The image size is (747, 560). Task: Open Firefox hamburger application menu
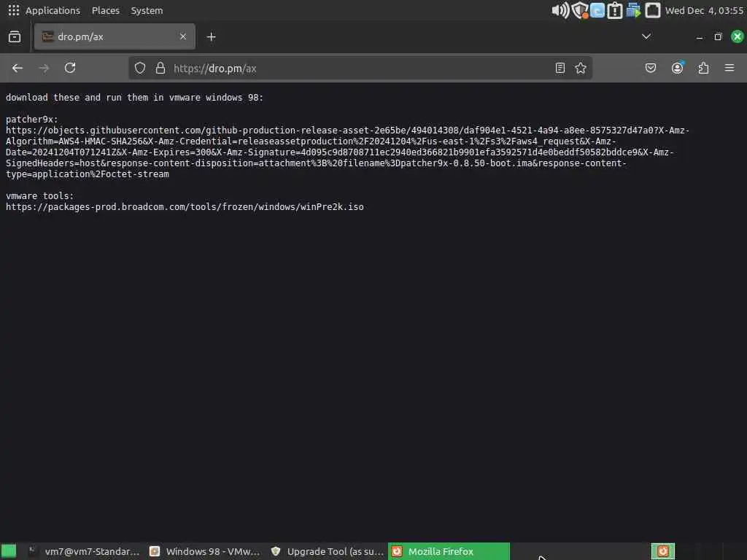(729, 68)
